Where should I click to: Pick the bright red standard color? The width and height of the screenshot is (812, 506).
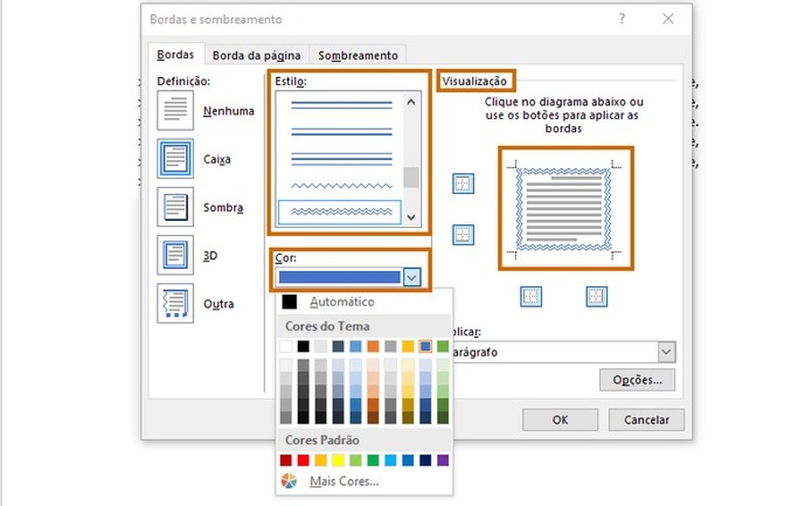(304, 460)
